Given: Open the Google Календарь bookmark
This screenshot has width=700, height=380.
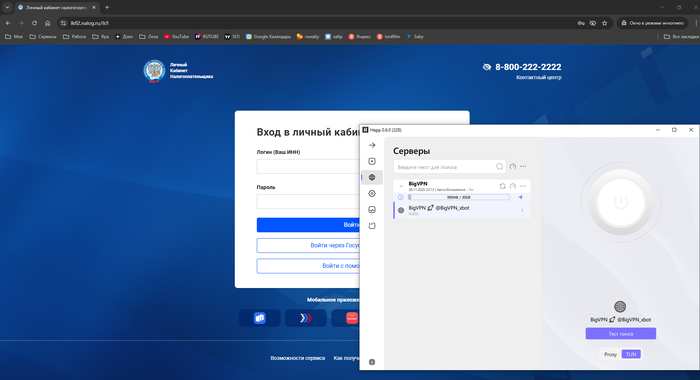Looking at the screenshot, I should coord(268,37).
